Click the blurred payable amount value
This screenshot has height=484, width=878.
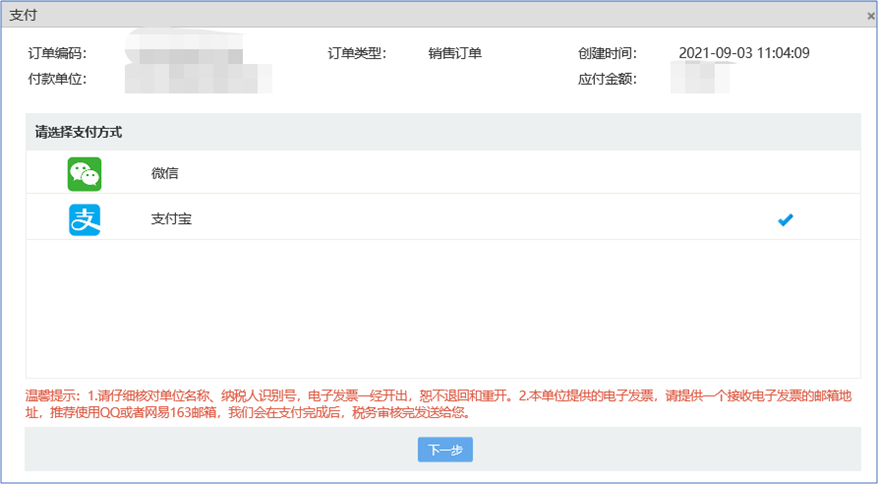pos(700,79)
